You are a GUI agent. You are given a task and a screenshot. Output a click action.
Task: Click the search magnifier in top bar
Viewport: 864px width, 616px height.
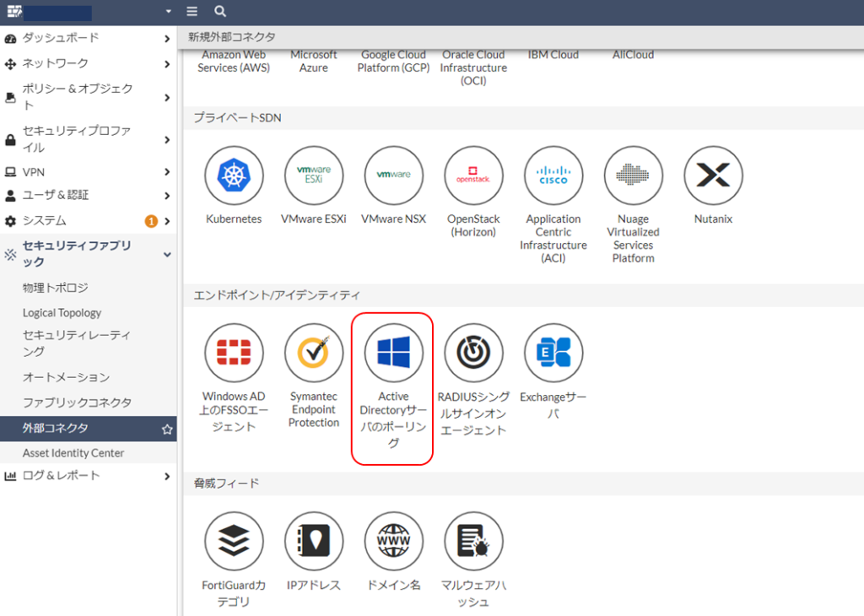pos(220,12)
